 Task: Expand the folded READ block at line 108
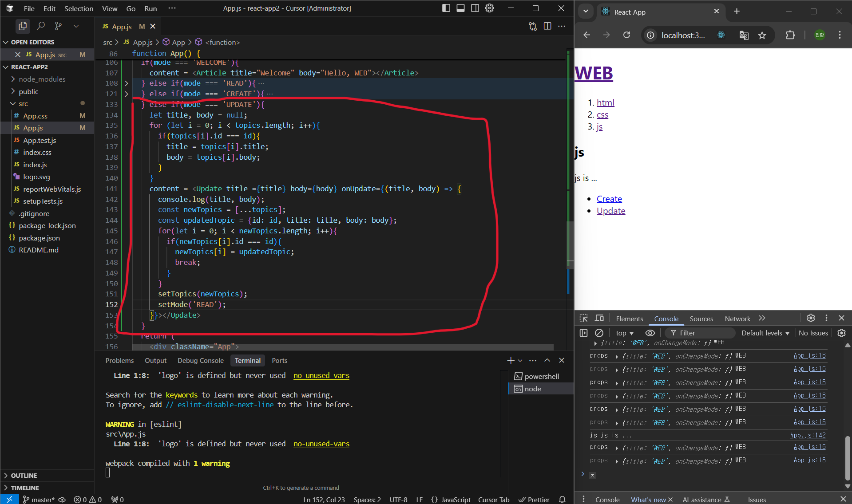(x=127, y=83)
